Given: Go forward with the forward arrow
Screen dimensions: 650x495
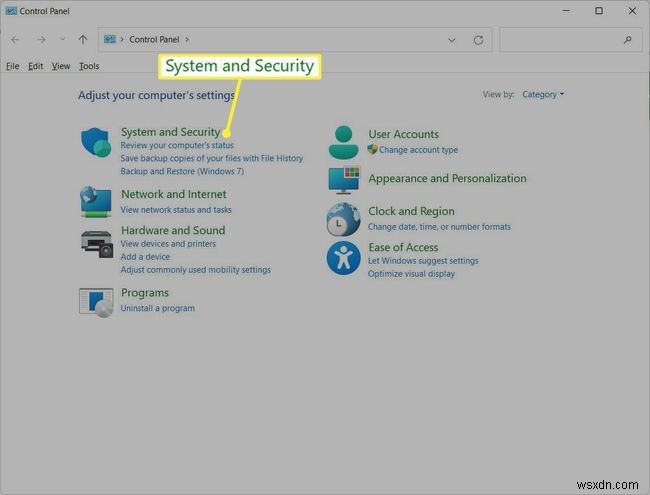Looking at the screenshot, I should pyautogui.click(x=41, y=40).
